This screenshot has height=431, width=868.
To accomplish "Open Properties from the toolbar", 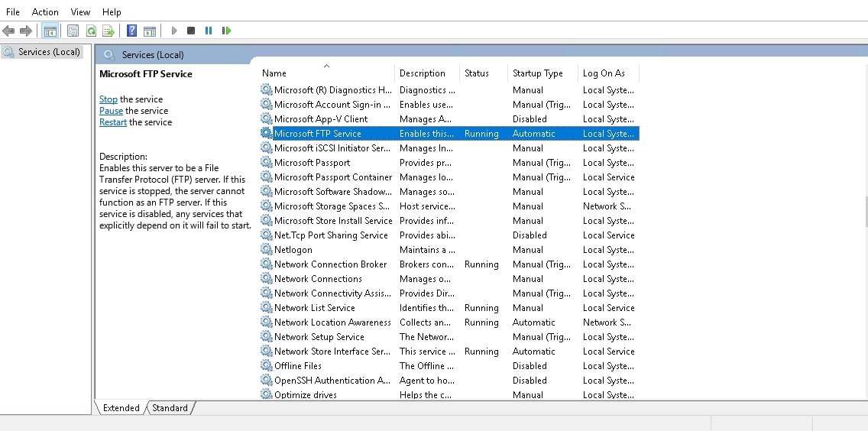I will 73,31.
